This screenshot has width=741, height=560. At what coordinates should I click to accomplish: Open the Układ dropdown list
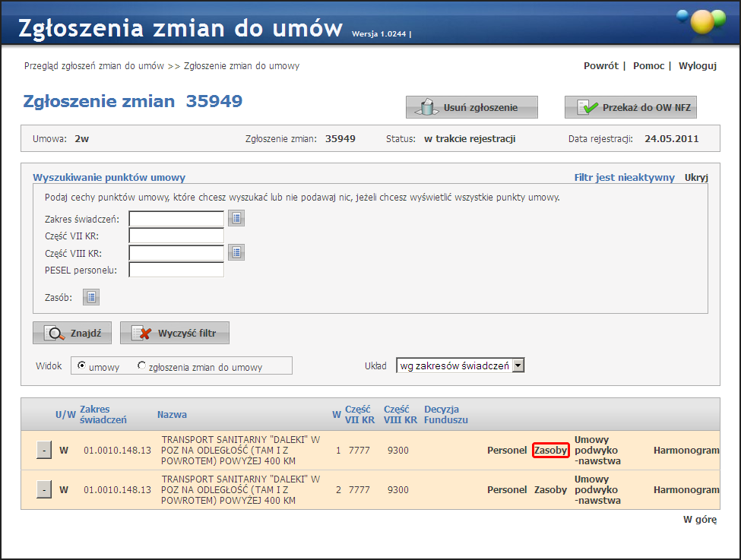click(518, 365)
